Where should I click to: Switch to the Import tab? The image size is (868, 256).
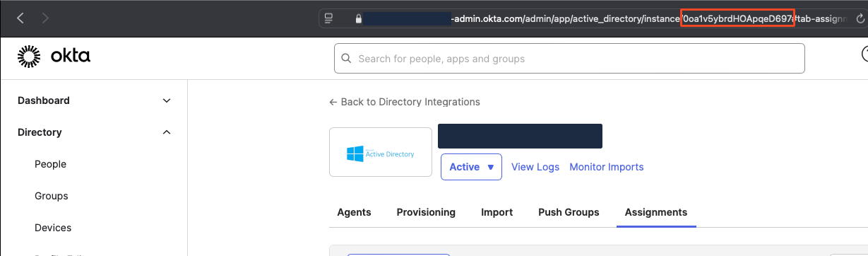497,212
